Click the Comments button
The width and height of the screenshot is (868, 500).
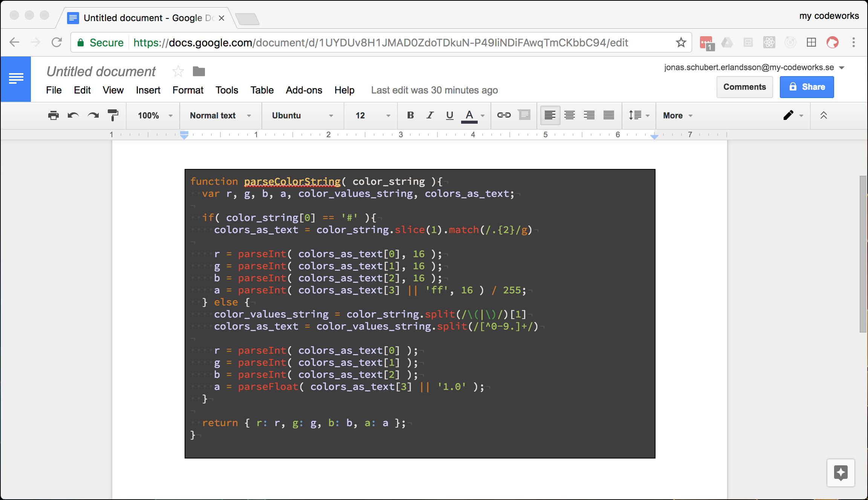tap(744, 87)
